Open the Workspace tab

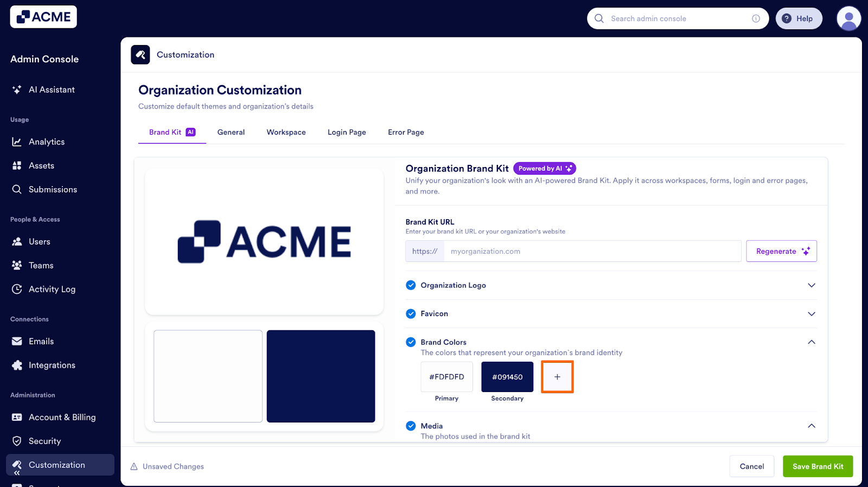coord(286,132)
